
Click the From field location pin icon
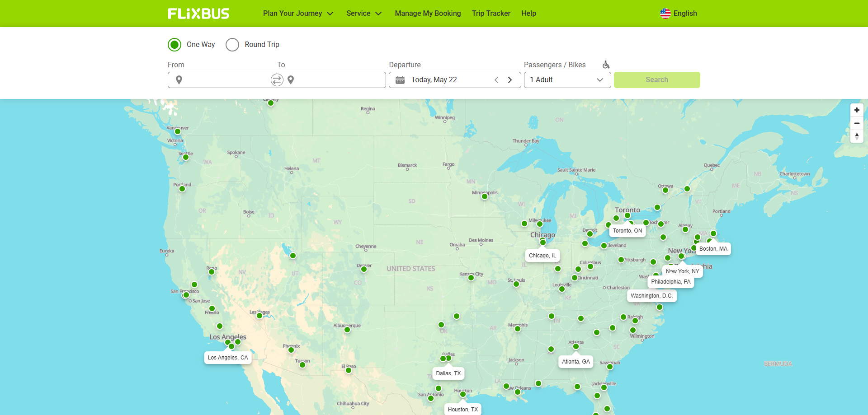179,80
